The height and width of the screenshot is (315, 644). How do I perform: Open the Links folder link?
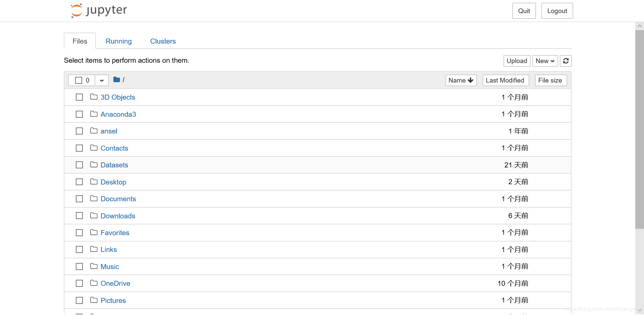pyautogui.click(x=109, y=250)
